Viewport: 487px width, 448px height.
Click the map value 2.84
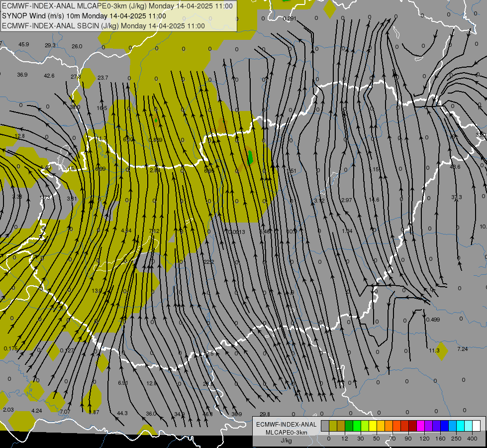[x=155, y=170]
